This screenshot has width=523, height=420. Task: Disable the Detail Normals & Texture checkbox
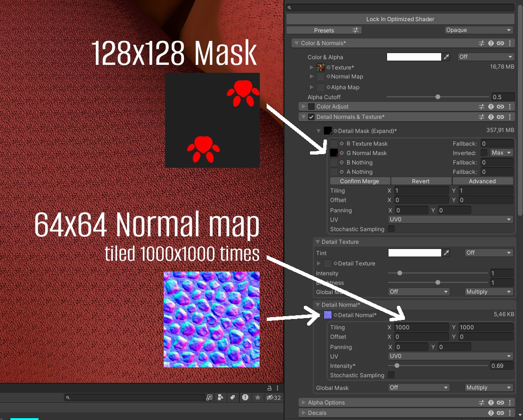311,117
